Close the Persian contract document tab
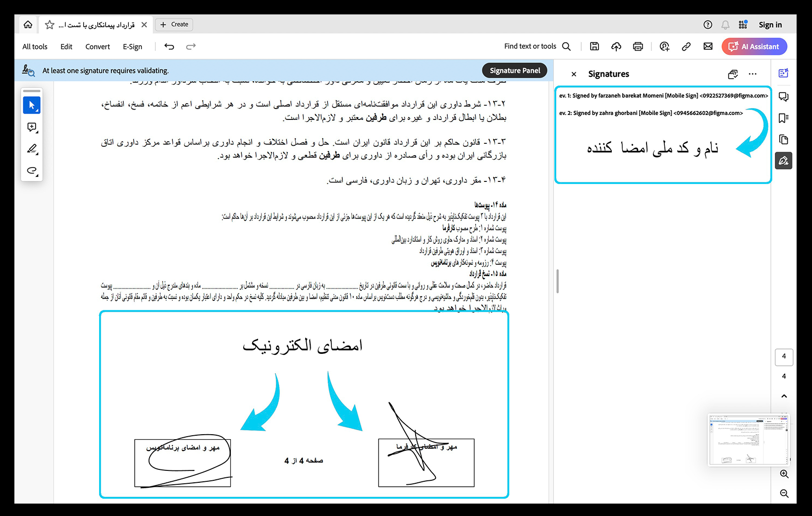The width and height of the screenshot is (812, 516). coord(144,24)
